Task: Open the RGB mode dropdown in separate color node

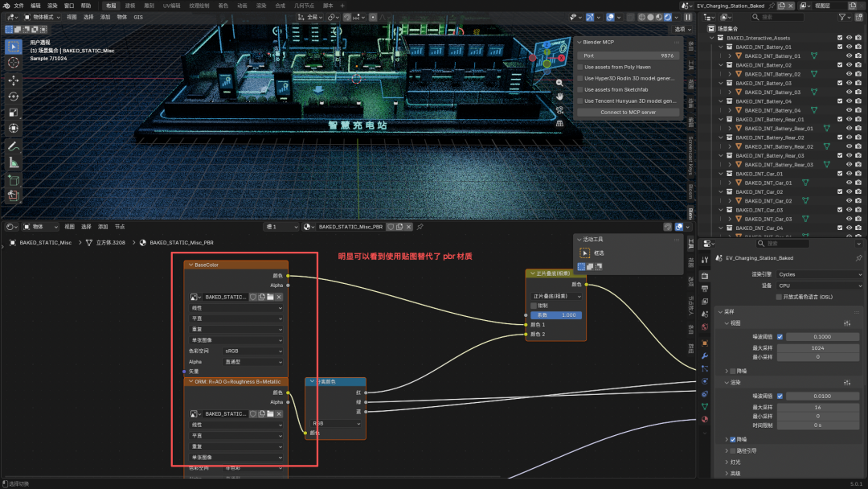Action: point(335,424)
